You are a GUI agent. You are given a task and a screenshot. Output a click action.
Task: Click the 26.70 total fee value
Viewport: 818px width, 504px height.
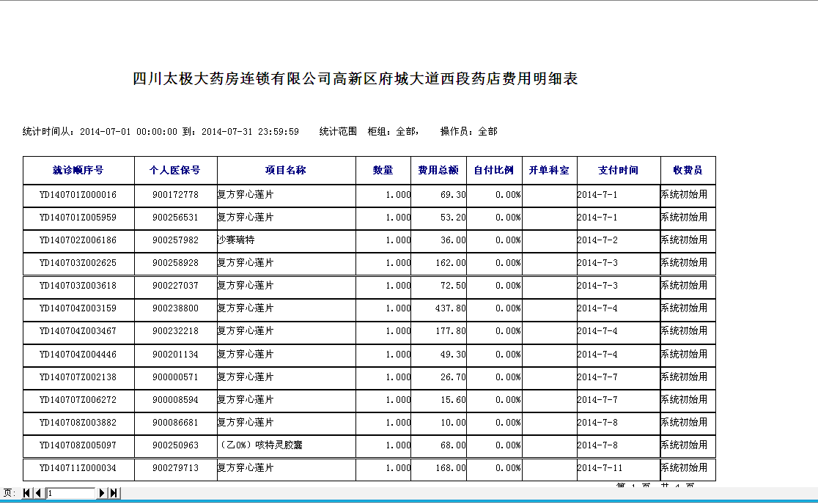[453, 377]
